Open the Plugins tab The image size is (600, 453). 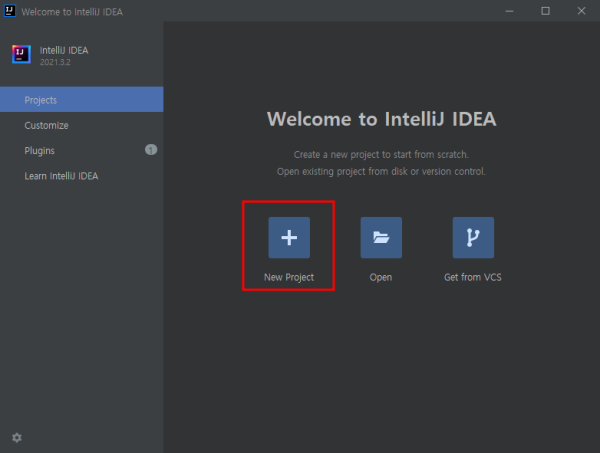point(82,150)
